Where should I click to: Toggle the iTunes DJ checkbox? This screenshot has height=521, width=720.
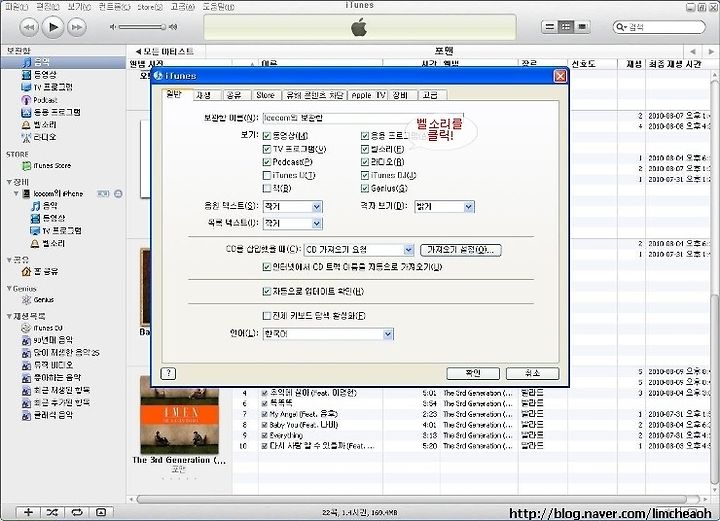(365, 175)
